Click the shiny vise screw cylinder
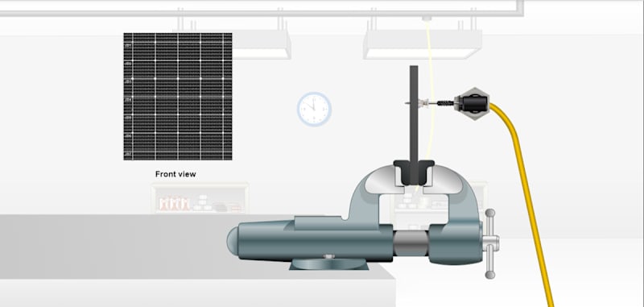The height and width of the screenshot is (307, 644). [411, 243]
